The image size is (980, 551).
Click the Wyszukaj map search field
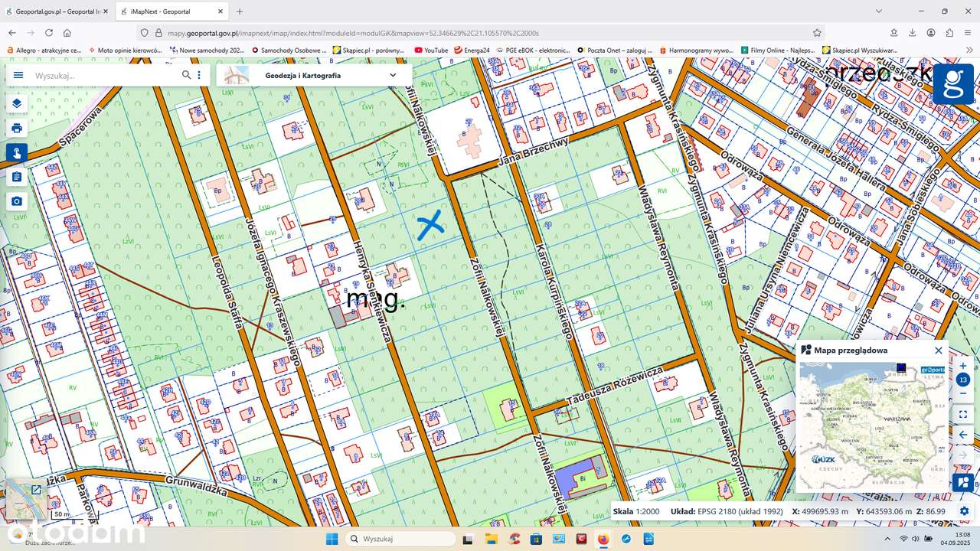tap(103, 75)
